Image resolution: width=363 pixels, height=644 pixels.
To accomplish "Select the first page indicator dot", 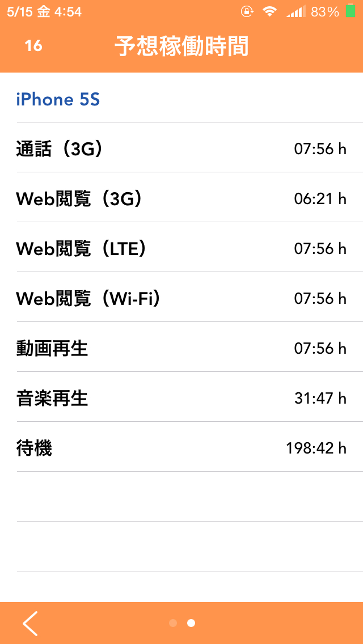I will [173, 623].
